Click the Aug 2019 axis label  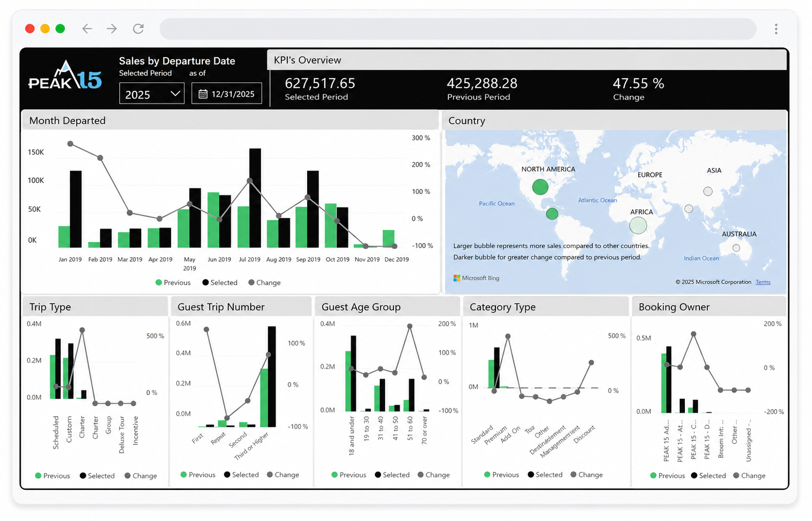pyautogui.click(x=279, y=259)
